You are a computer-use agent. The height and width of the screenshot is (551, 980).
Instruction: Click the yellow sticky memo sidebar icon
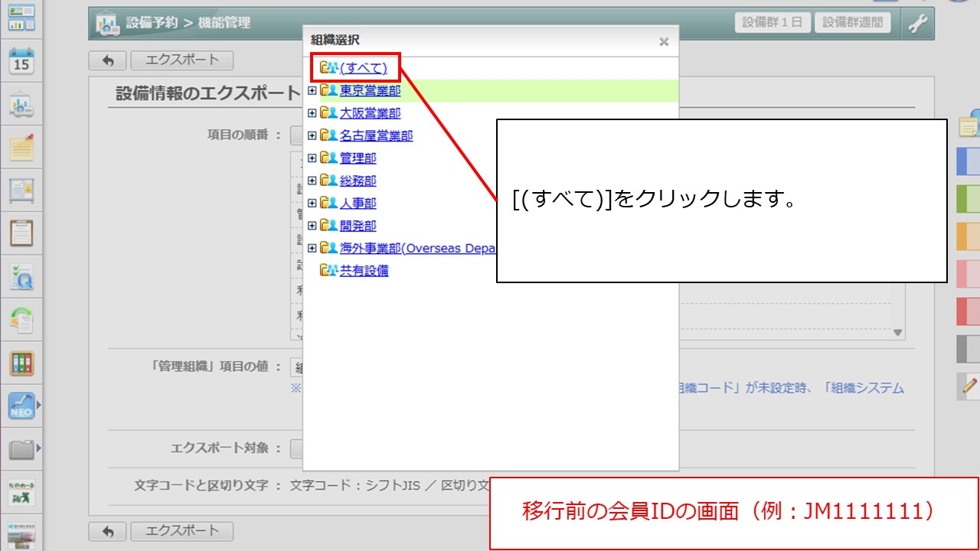pos(21,147)
